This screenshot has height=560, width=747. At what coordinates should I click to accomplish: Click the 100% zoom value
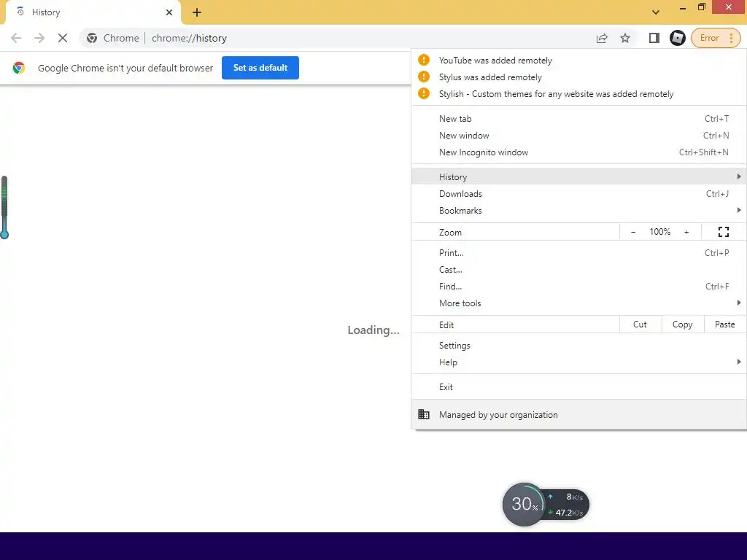(659, 232)
